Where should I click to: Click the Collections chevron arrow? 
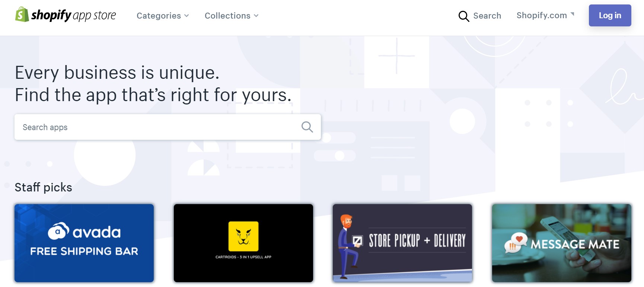click(x=256, y=16)
